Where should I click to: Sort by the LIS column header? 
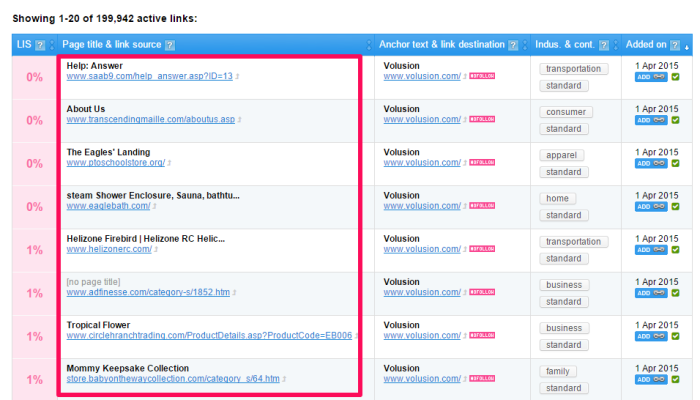click(x=24, y=45)
